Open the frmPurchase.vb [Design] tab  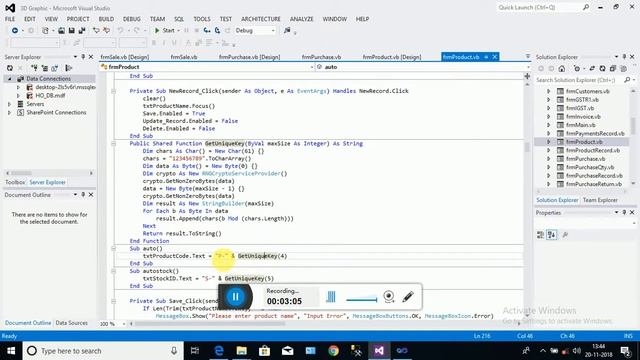(x=249, y=57)
